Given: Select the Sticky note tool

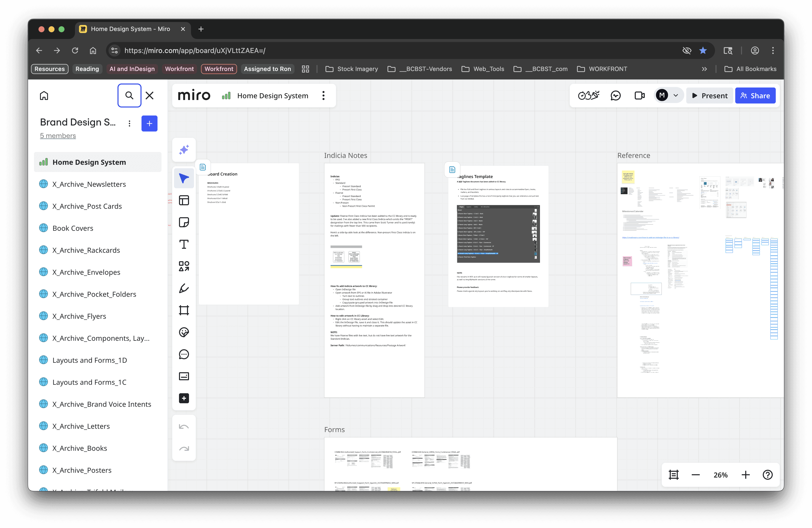Looking at the screenshot, I should point(184,222).
